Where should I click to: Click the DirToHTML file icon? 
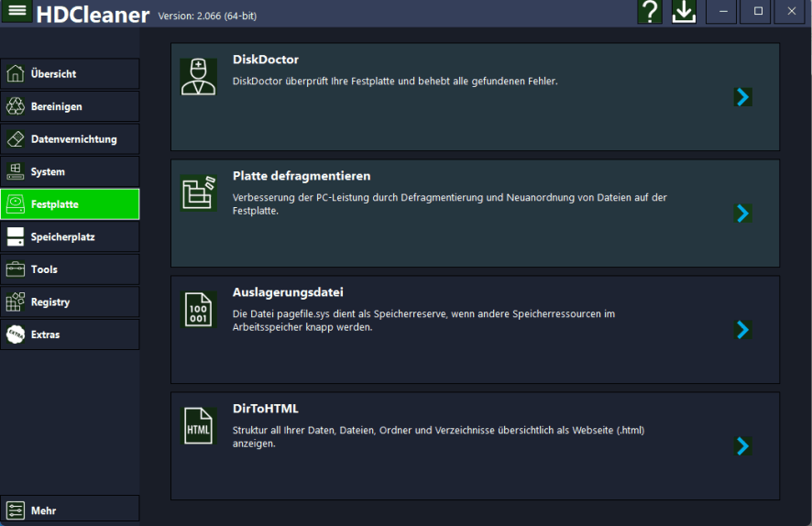click(x=198, y=426)
